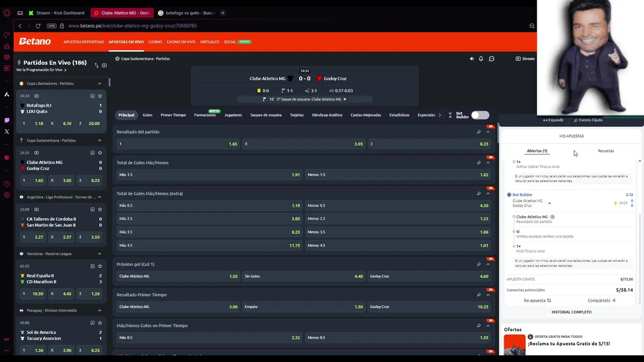
Task: Collapse the Bet Builder selections chevron
Action: 549,203
